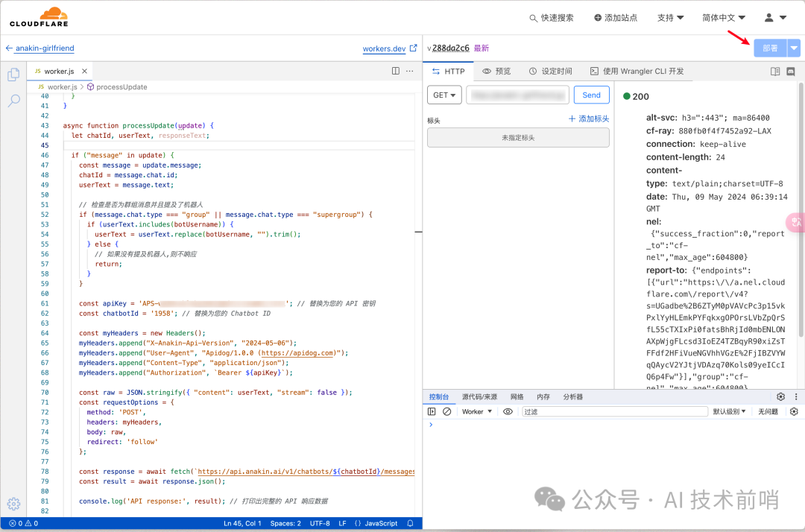Click LF line ending in status bar
Image resolution: width=805 pixels, height=532 pixels.
[x=342, y=523]
